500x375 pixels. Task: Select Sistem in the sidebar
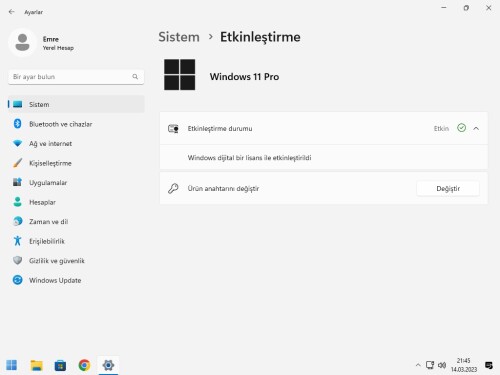(x=76, y=104)
